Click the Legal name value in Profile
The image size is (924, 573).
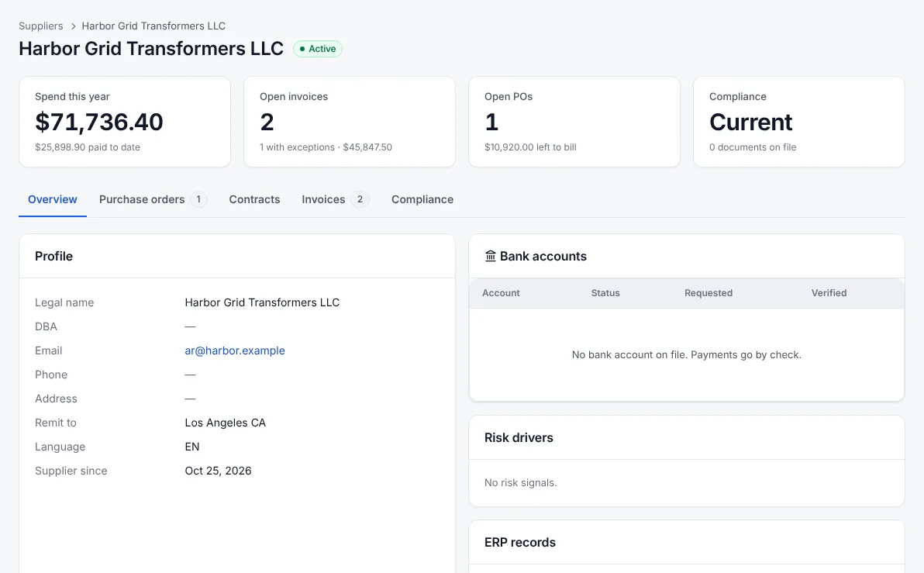262,302
